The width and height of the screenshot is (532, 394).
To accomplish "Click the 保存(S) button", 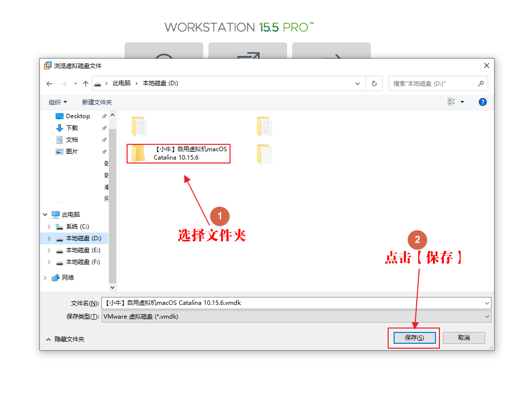I will tap(414, 338).
